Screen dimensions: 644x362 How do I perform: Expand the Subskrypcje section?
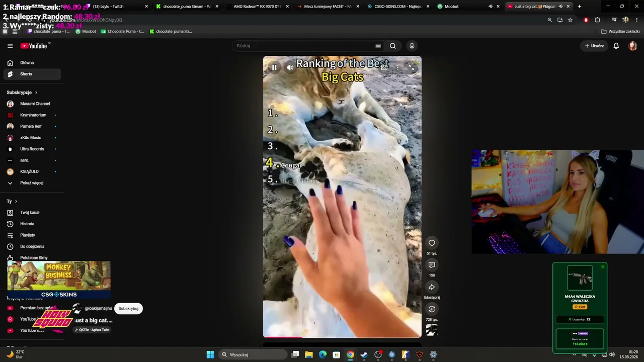coord(22,93)
